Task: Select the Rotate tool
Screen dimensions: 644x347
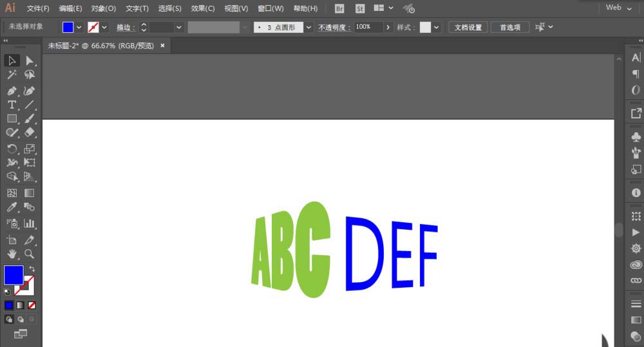Action: pos(12,149)
